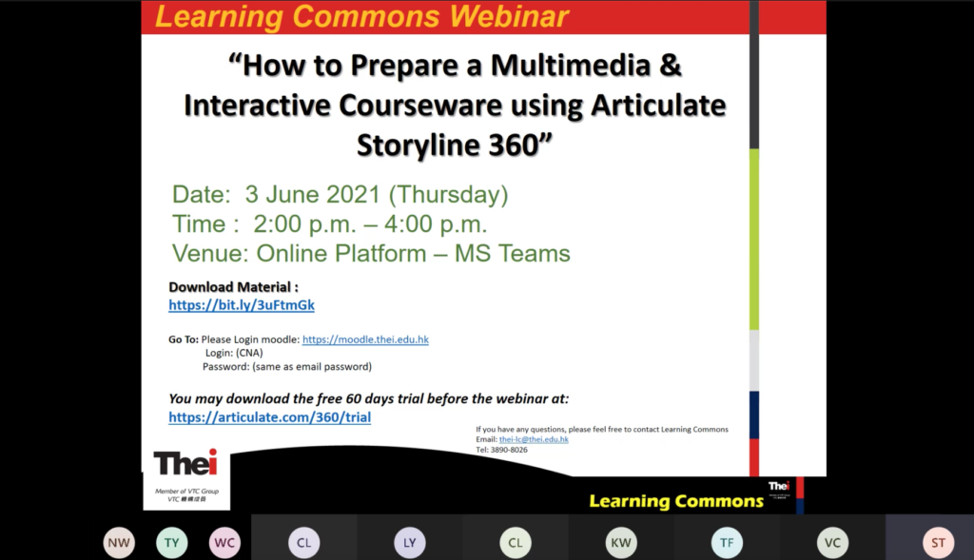Click the green segment of side bar
Image resolution: width=974 pixels, height=560 pixels.
point(754,240)
